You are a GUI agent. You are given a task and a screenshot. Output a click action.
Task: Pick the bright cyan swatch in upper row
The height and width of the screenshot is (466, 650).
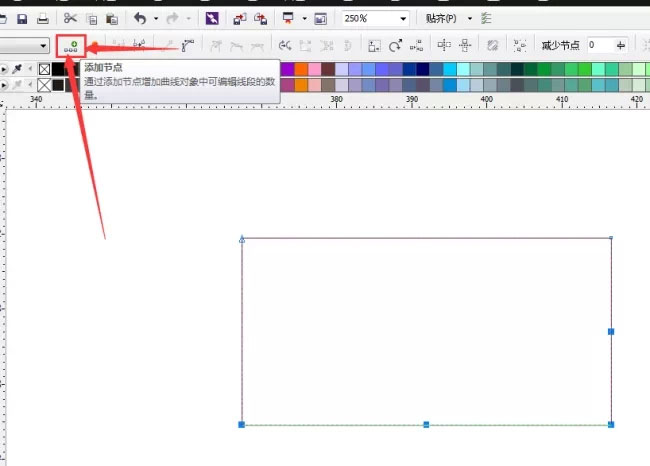coord(450,69)
